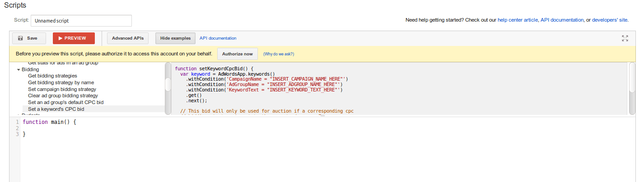Screen dimensions: 644x182
Task: Click the closing brace on line 3
Action: click(24, 134)
